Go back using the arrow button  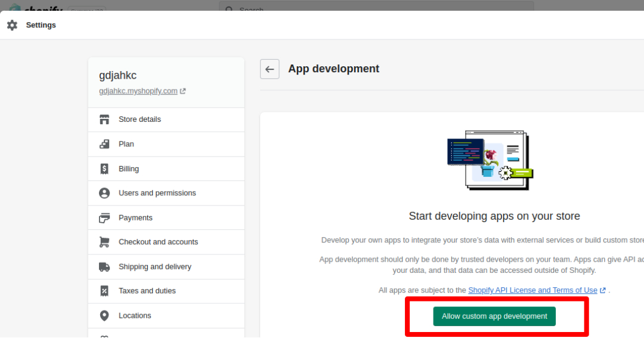point(270,69)
